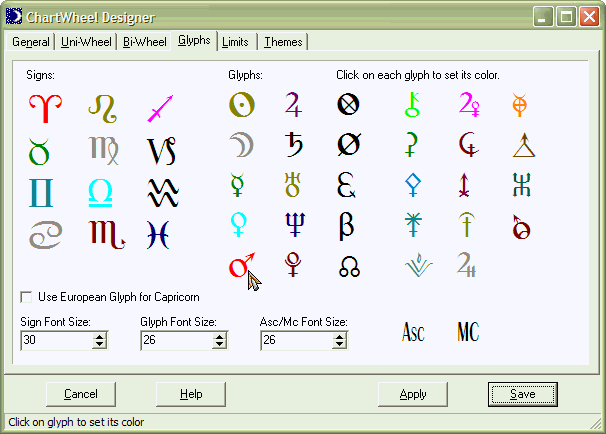Click the red Aries sign glyph

[45, 108]
